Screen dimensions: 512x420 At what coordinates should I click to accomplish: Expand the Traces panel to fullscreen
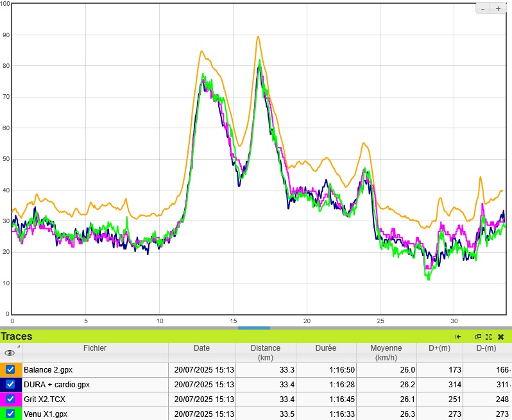coord(488,337)
